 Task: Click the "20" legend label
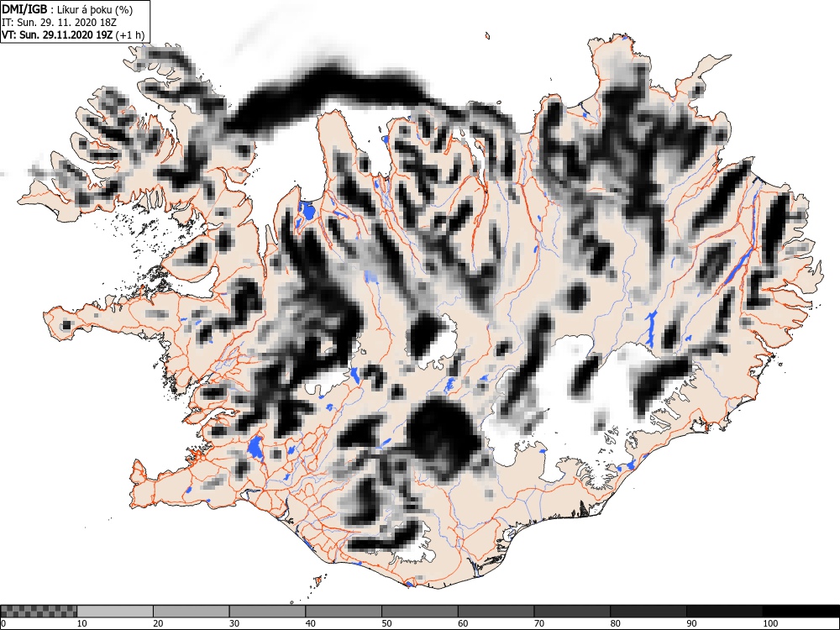coord(158,623)
